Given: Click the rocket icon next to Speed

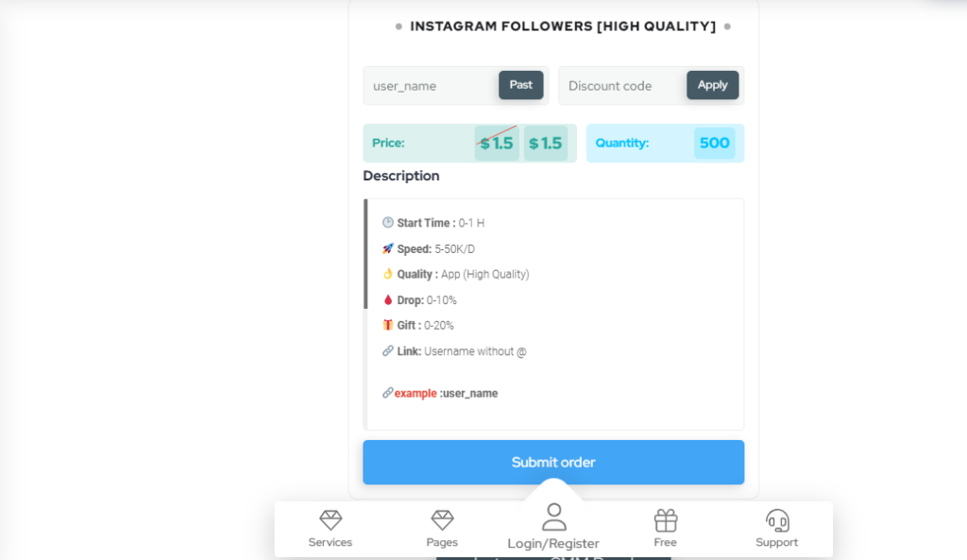Looking at the screenshot, I should tap(387, 248).
